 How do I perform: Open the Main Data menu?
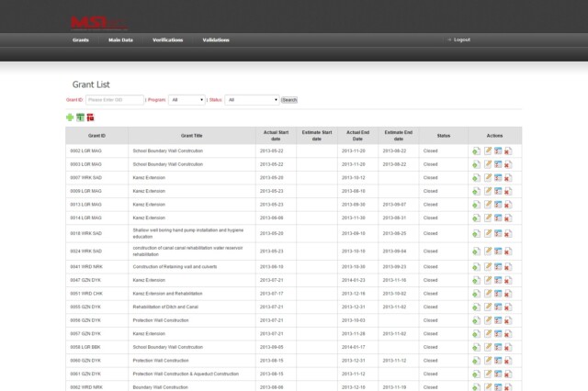[120, 40]
